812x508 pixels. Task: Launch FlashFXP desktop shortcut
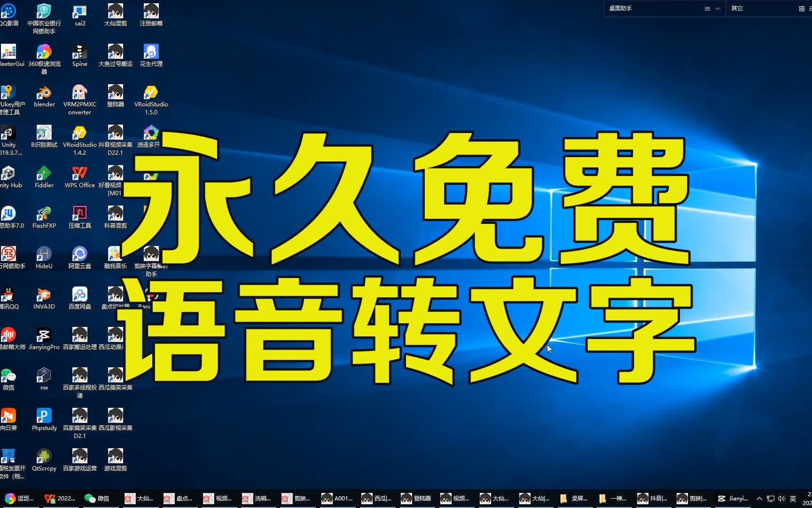tap(44, 218)
